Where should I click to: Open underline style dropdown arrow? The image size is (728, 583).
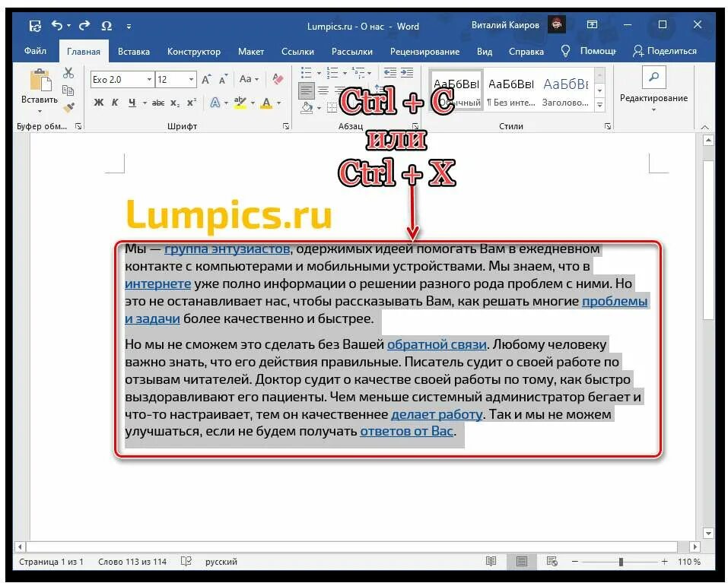tap(145, 103)
